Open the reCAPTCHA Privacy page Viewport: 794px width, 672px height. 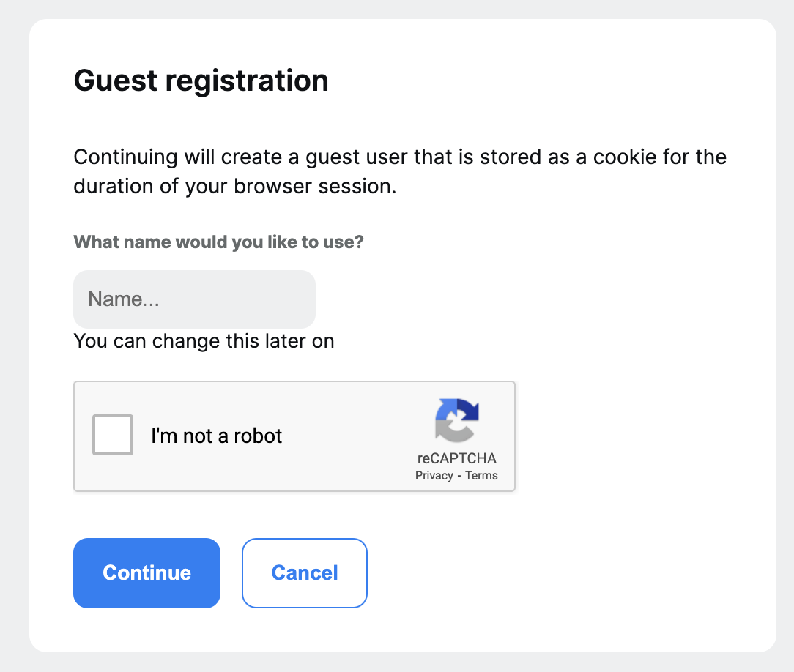435,475
